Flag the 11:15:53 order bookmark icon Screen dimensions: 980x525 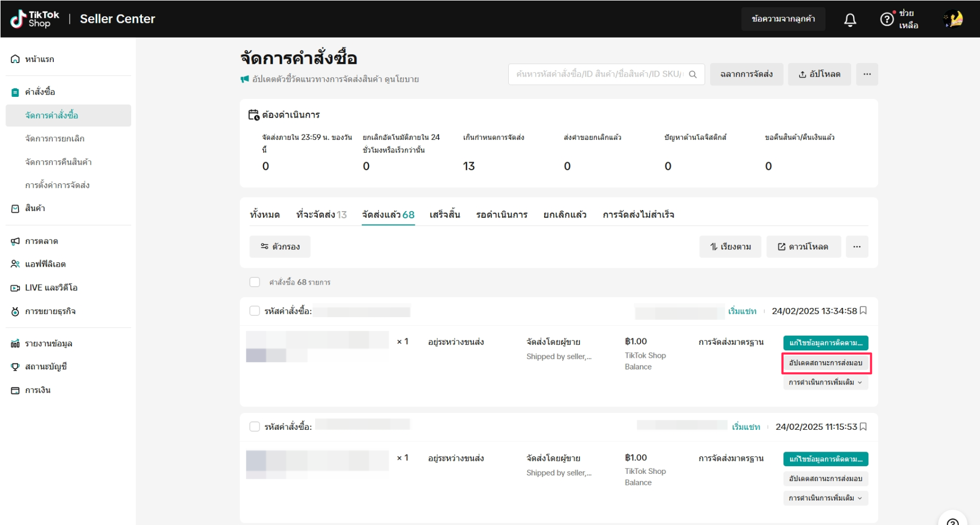863,427
